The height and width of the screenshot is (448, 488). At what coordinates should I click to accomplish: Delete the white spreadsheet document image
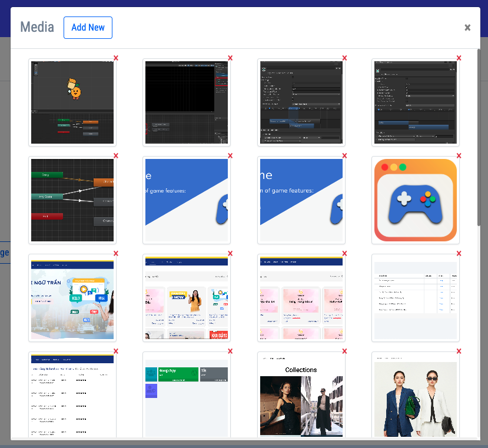tap(458, 253)
